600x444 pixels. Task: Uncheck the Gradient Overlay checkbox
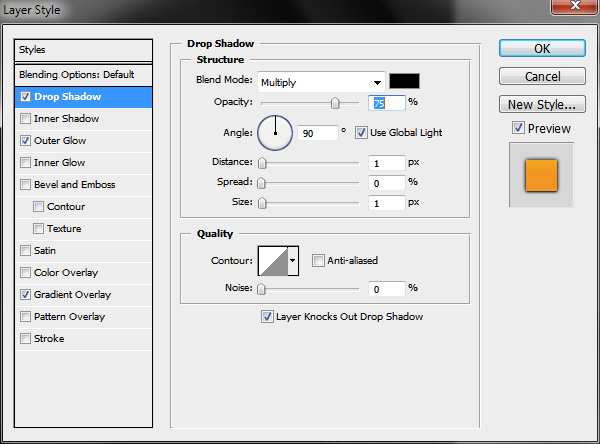[25, 294]
